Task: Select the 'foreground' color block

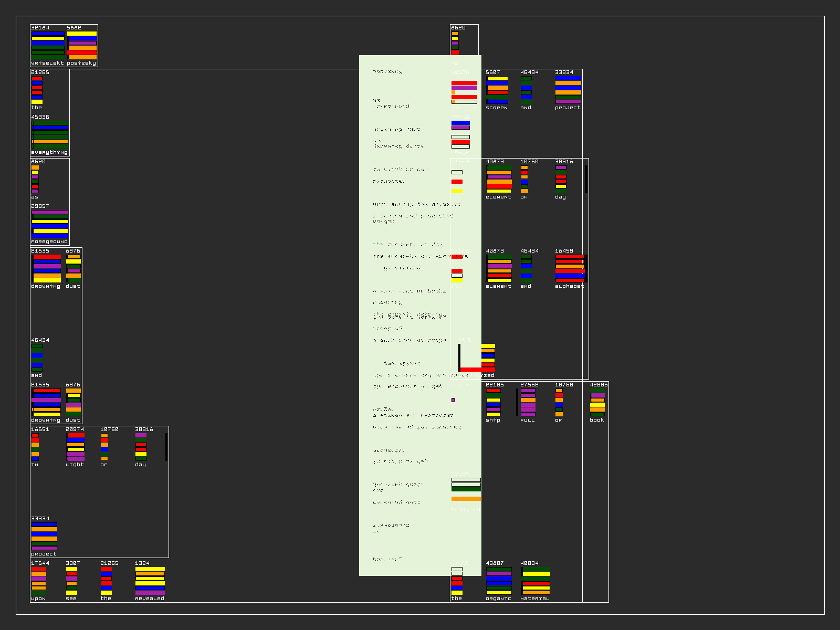Action: coord(50,224)
